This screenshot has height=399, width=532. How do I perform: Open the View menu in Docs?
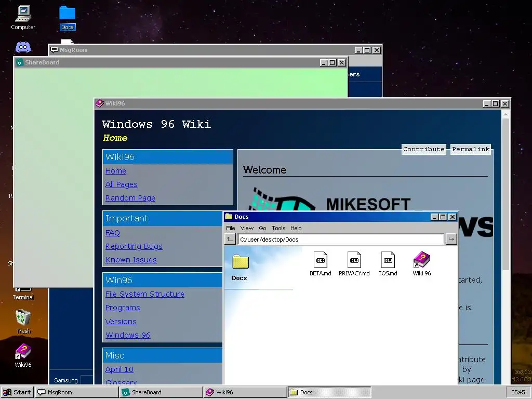tap(247, 228)
